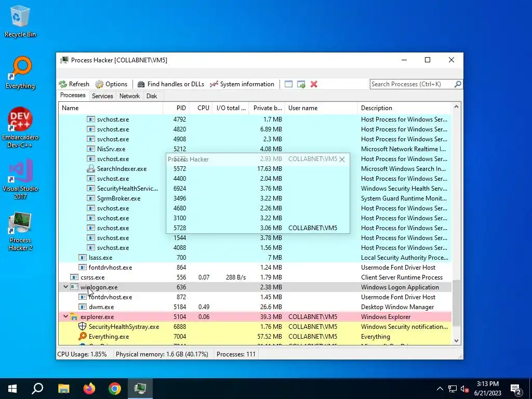532x399 pixels.
Task: Switch to the Processes tab
Action: (x=73, y=96)
